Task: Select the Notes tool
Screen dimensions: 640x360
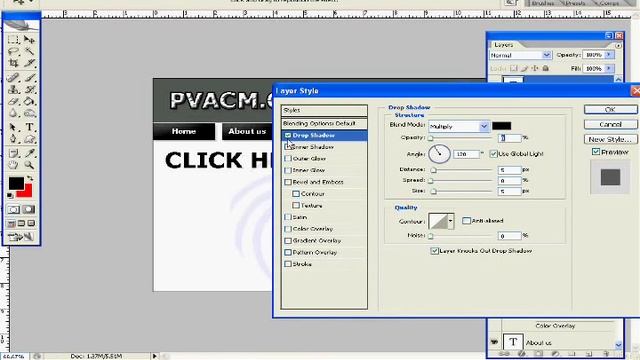Action: tap(13, 153)
